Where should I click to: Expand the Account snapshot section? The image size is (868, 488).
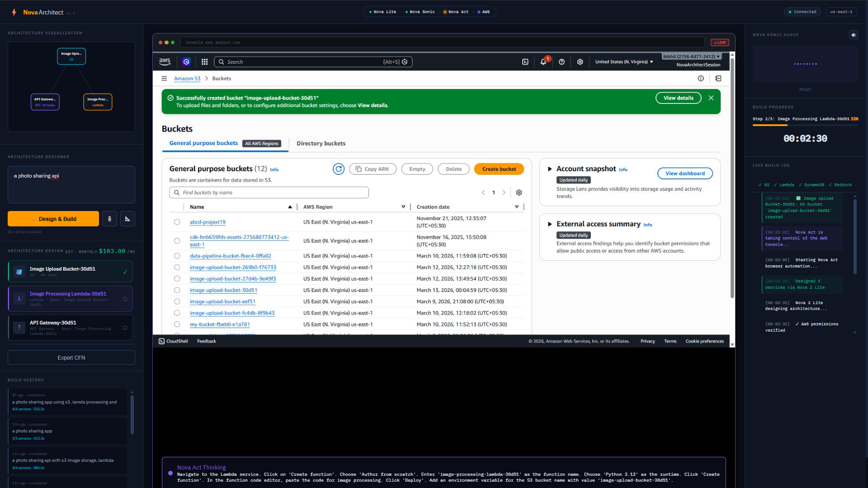550,169
